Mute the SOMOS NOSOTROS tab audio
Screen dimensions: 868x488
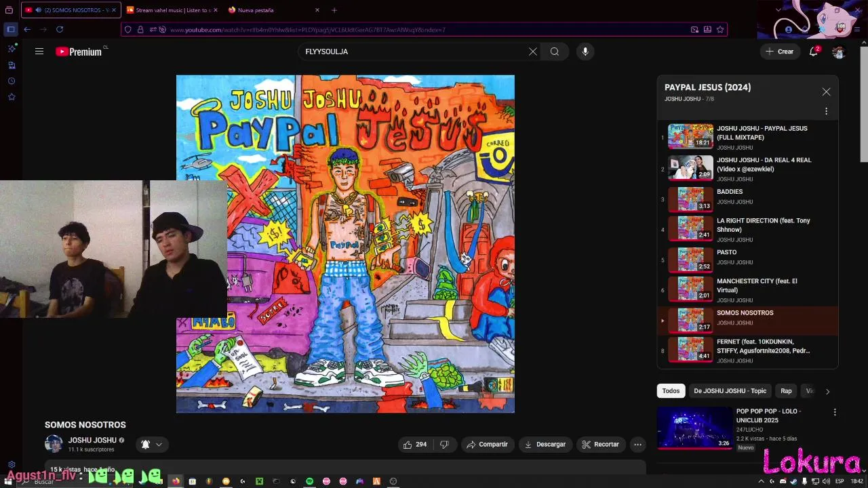37,10
